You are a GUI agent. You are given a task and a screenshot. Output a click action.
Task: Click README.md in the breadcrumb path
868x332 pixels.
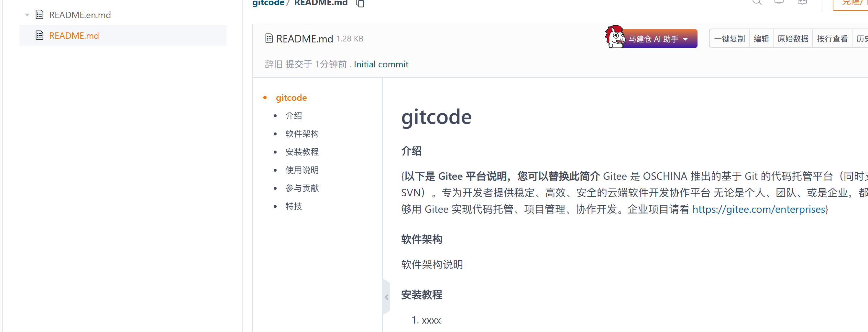[x=321, y=3]
